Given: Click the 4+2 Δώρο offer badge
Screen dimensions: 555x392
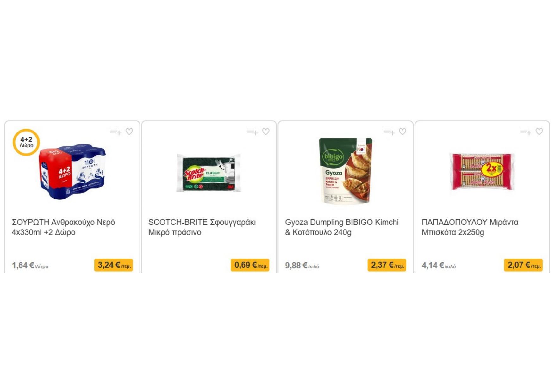Looking at the screenshot, I should (26, 142).
